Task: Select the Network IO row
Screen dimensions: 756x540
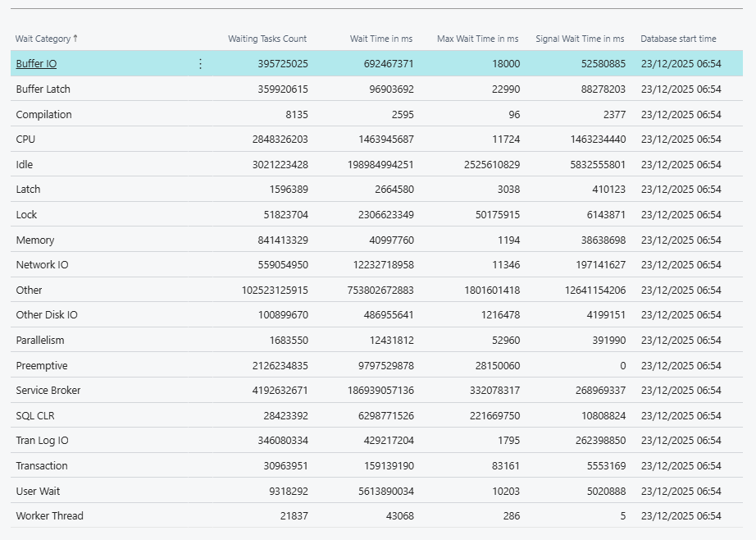Action: point(43,265)
